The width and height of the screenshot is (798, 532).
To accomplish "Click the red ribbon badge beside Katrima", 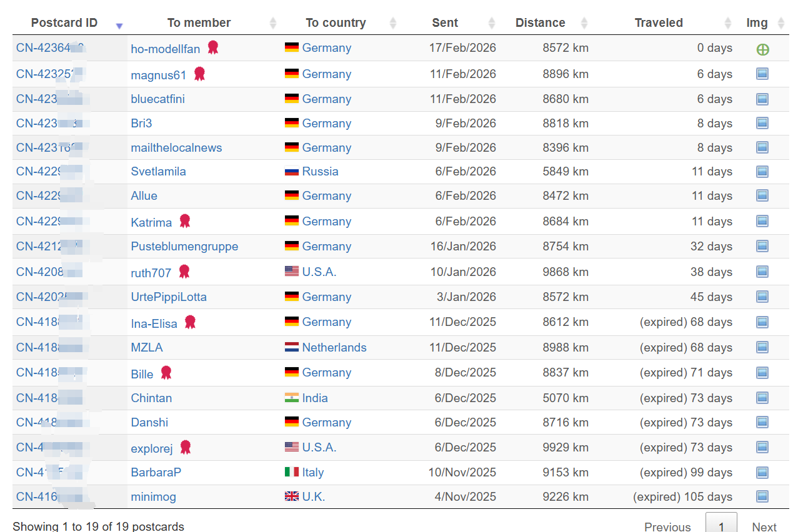I will pos(185,221).
